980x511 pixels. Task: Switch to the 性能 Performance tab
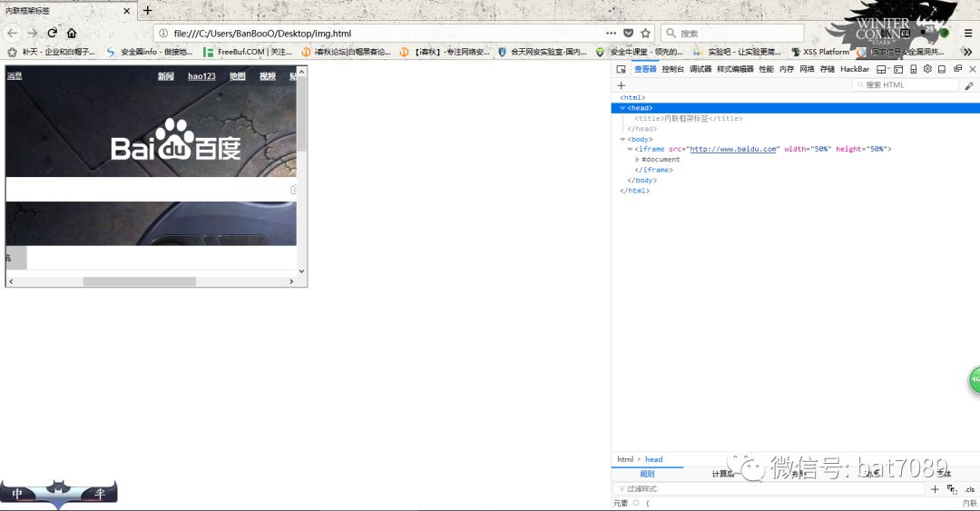[766, 69]
